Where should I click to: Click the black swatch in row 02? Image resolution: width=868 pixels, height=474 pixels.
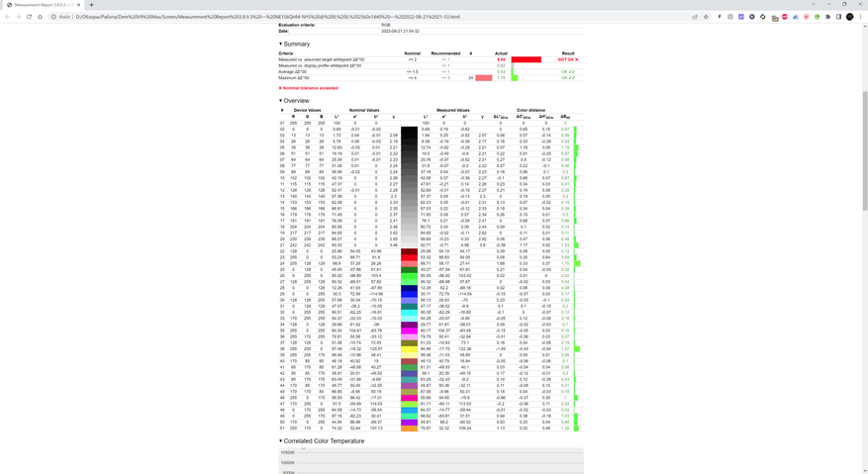[x=409, y=130]
